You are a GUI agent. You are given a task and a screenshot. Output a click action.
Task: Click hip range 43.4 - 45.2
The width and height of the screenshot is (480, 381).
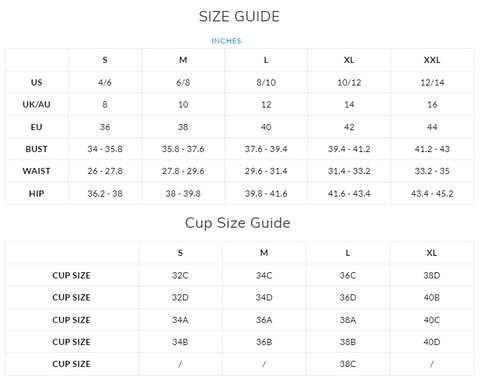point(432,194)
